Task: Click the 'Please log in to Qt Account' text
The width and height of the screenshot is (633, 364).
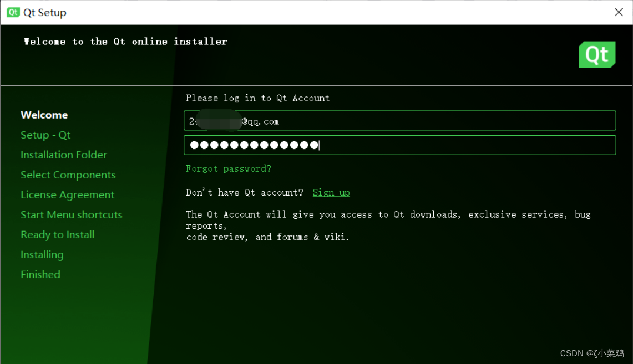Action: 257,98
